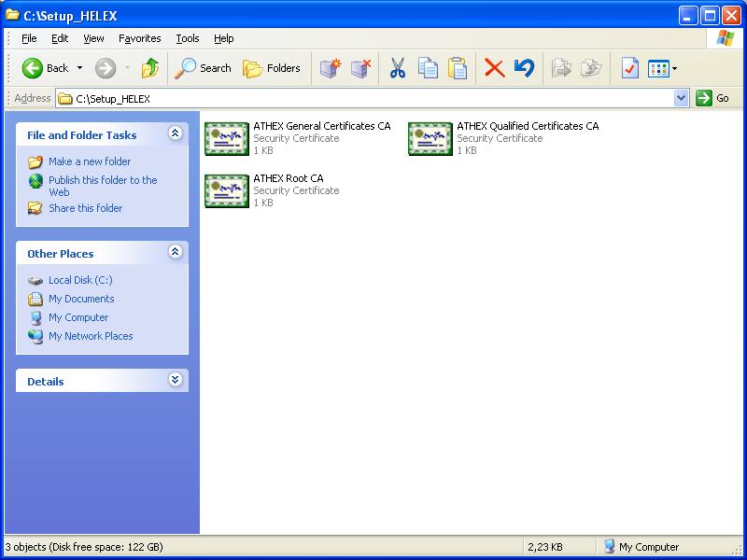Click the Map Network Drive icon

tap(331, 68)
